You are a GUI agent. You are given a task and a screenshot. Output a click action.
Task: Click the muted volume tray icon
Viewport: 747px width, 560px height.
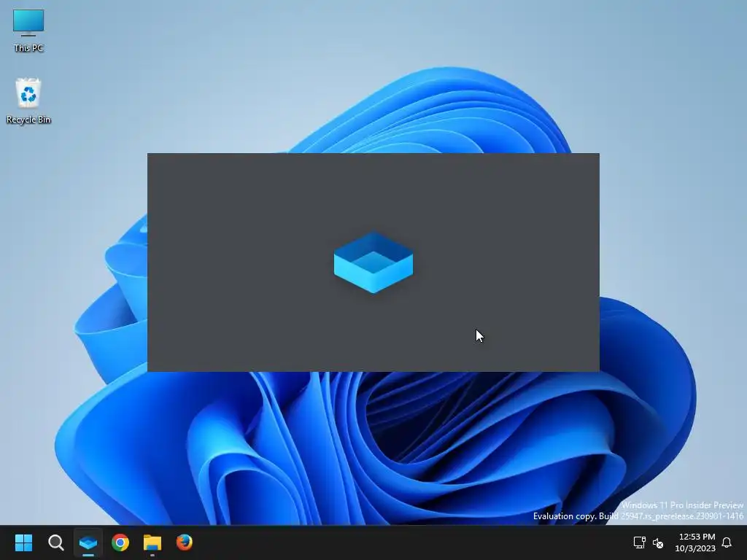pyautogui.click(x=658, y=542)
